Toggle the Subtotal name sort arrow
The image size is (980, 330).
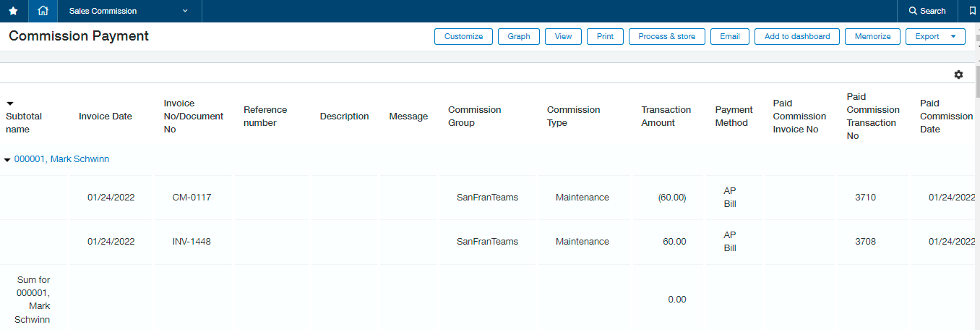click(x=10, y=103)
